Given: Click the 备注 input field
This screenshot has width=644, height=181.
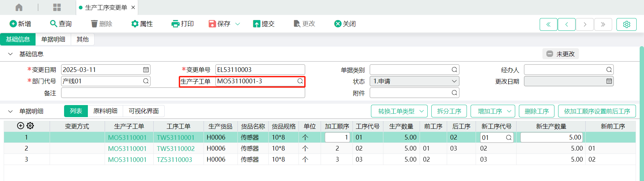Looking at the screenshot, I should [183, 93].
